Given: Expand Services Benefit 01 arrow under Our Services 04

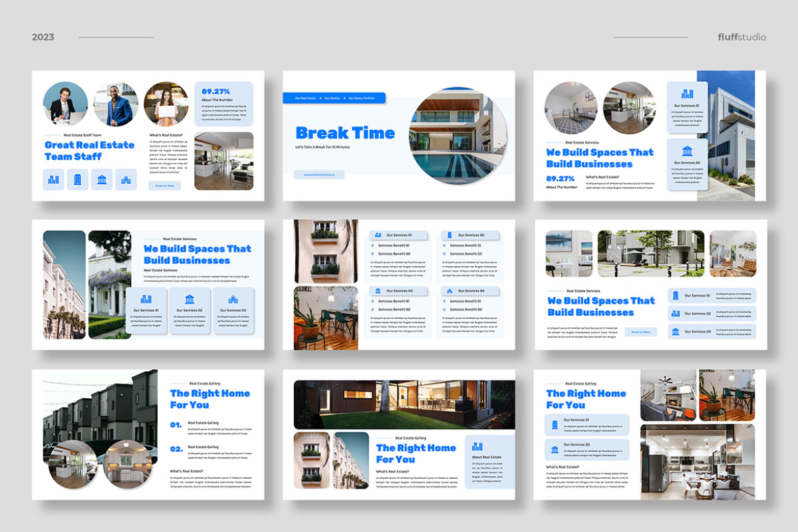Looking at the screenshot, I should click(x=444, y=301).
